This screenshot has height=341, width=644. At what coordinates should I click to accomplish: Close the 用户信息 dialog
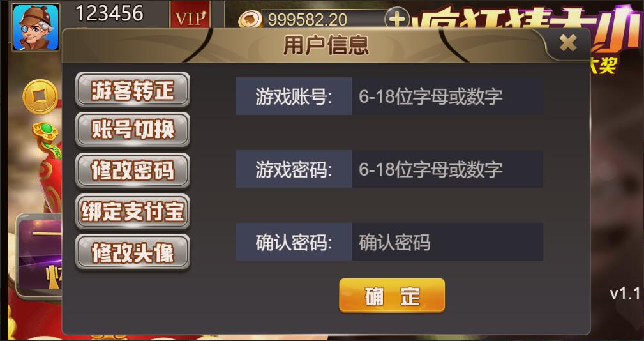click(x=568, y=43)
